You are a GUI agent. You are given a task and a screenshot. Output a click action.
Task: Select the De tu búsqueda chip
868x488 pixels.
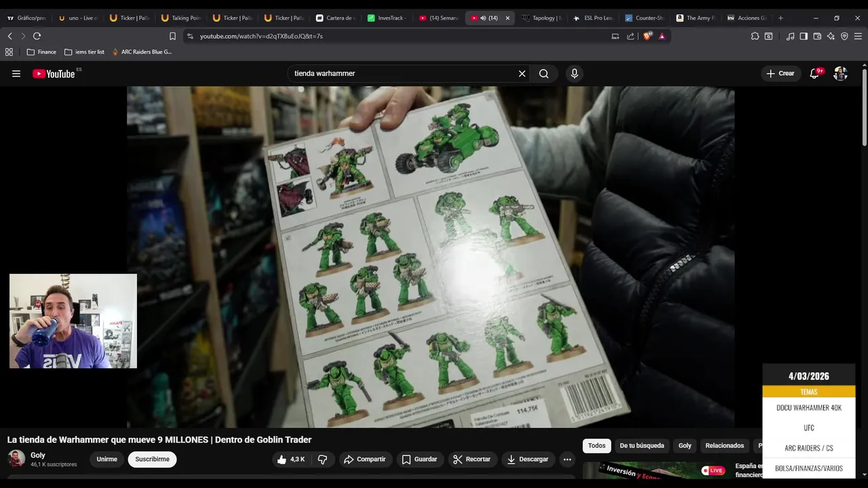point(642,446)
